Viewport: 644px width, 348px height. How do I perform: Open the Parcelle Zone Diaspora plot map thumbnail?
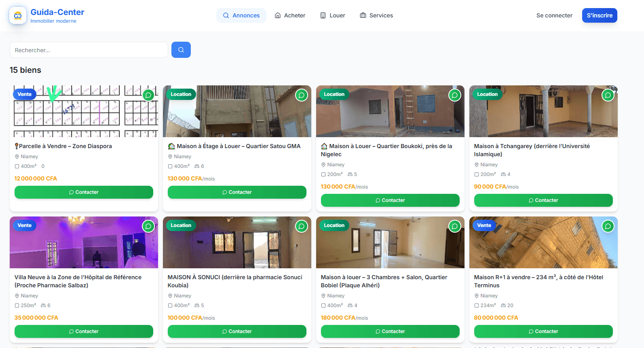(84, 111)
